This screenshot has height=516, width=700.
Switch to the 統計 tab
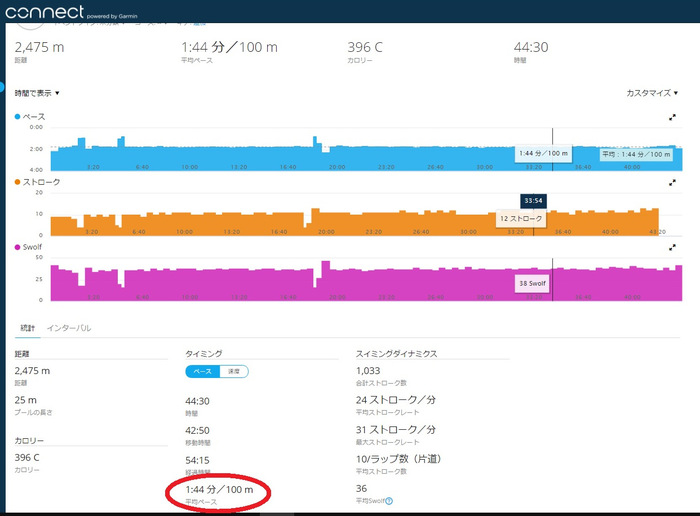[28, 328]
